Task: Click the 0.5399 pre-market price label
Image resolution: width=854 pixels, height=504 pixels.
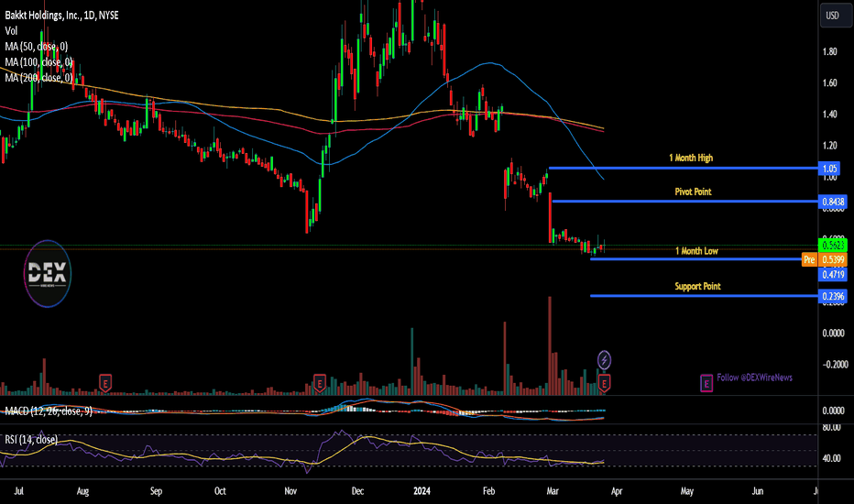Action: tap(833, 260)
